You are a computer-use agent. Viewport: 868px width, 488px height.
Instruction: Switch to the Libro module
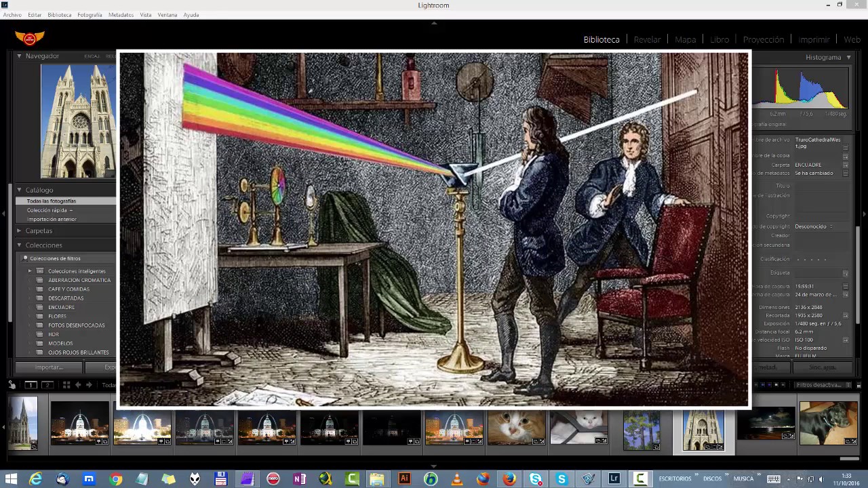click(x=719, y=39)
